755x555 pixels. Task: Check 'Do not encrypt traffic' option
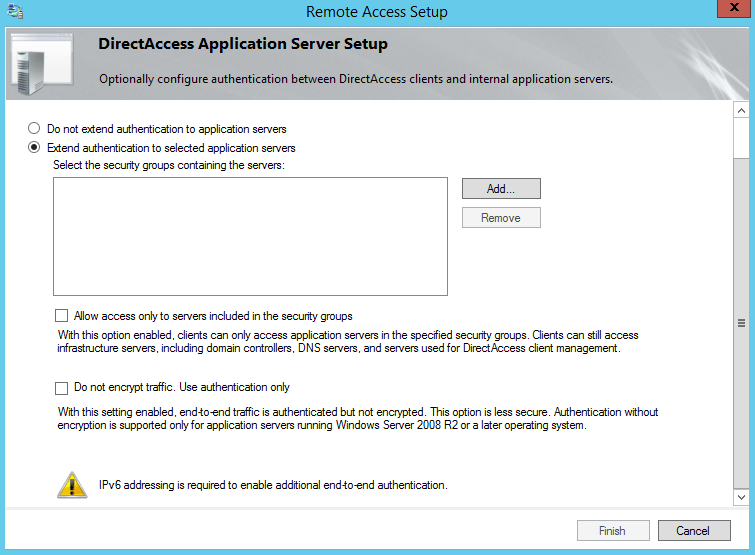click(x=61, y=387)
